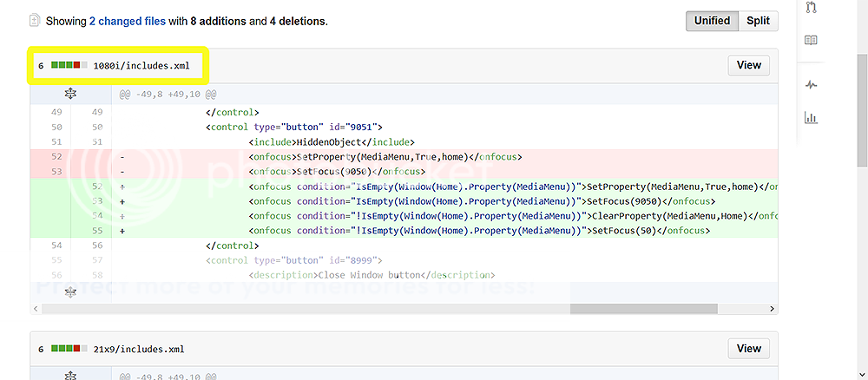Open the wiki book icon in sidebar
Viewport: 868px width, 380px height.
coord(811,40)
